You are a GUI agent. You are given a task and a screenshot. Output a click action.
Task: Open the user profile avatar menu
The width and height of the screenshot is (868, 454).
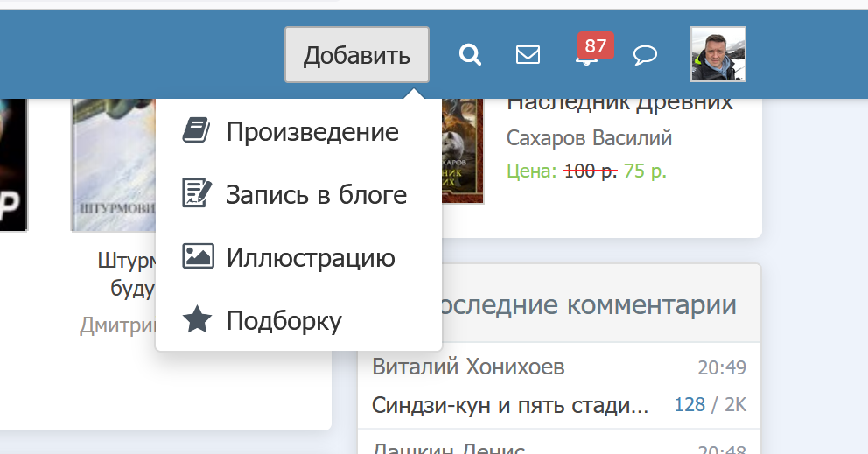pos(717,54)
